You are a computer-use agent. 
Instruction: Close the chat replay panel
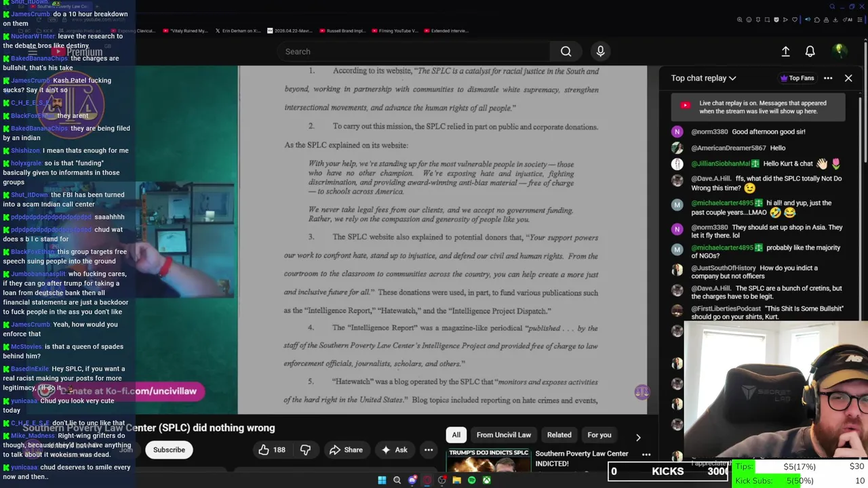point(848,78)
